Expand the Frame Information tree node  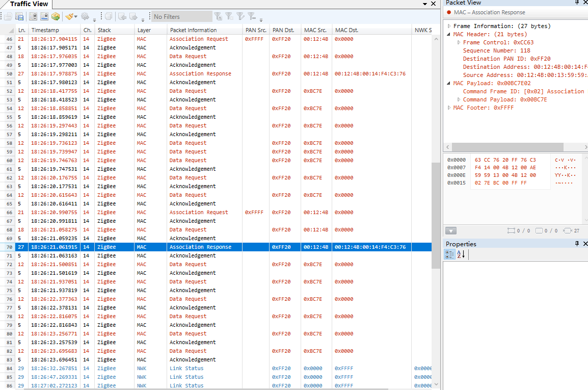pyautogui.click(x=449, y=26)
